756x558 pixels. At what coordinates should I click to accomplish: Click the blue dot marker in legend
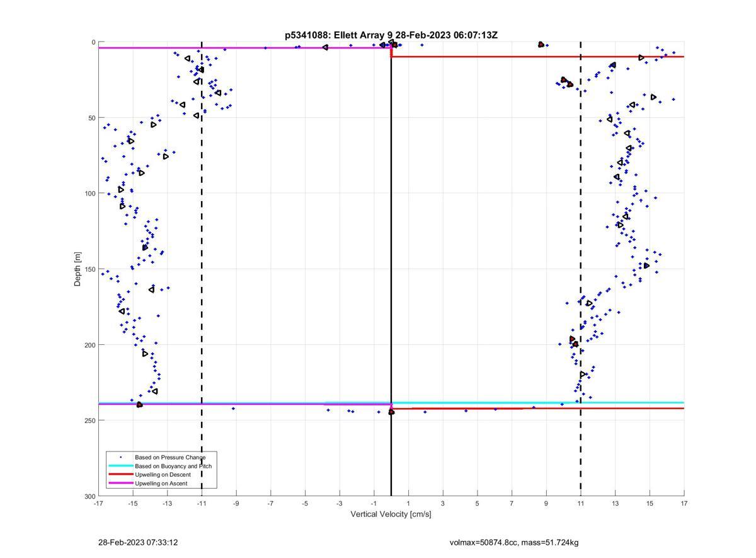(x=120, y=457)
